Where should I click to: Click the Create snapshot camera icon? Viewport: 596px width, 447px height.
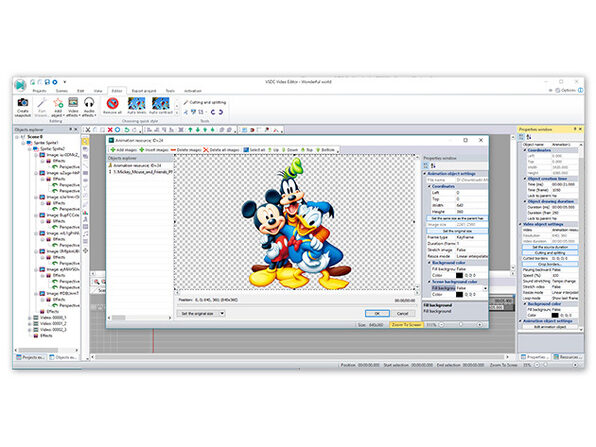pyautogui.click(x=23, y=103)
